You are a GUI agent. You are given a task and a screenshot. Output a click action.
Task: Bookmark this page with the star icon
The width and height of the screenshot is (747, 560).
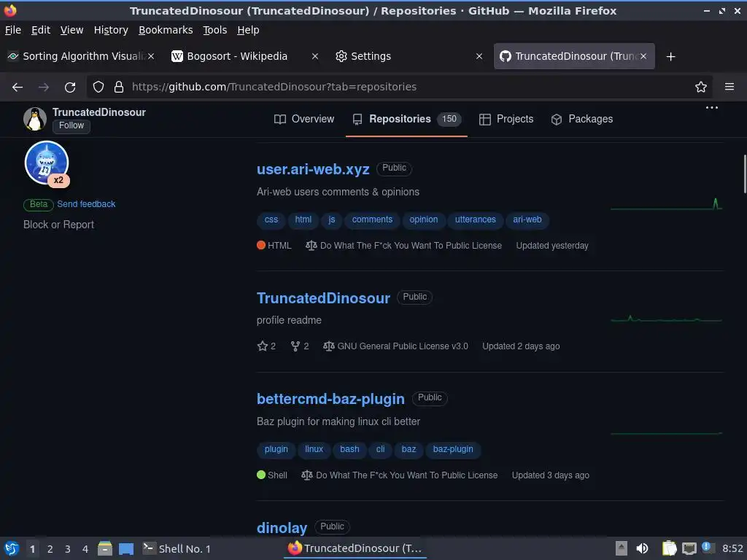(701, 87)
